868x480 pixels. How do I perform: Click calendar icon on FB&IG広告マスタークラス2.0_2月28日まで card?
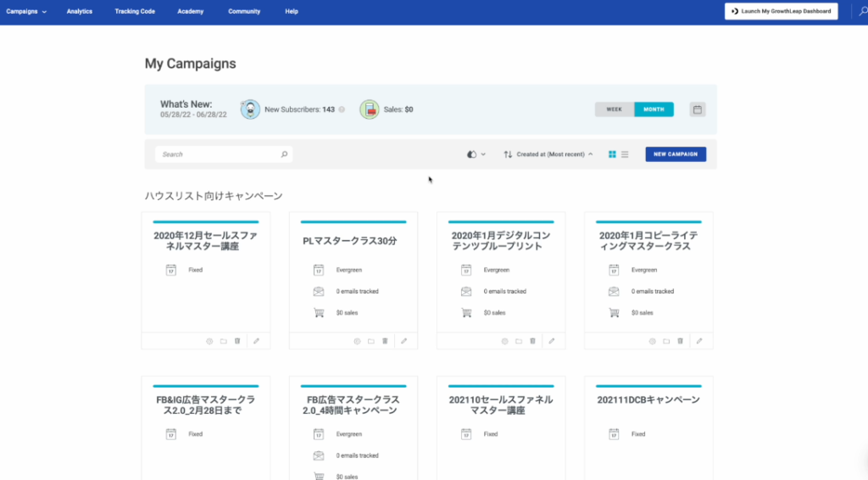coord(171,434)
